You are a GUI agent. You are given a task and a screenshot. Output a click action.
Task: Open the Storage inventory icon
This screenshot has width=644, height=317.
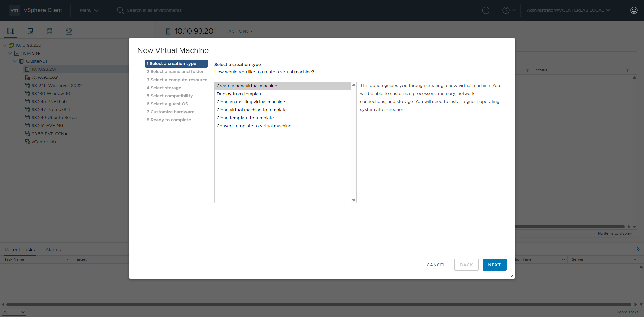[50, 31]
